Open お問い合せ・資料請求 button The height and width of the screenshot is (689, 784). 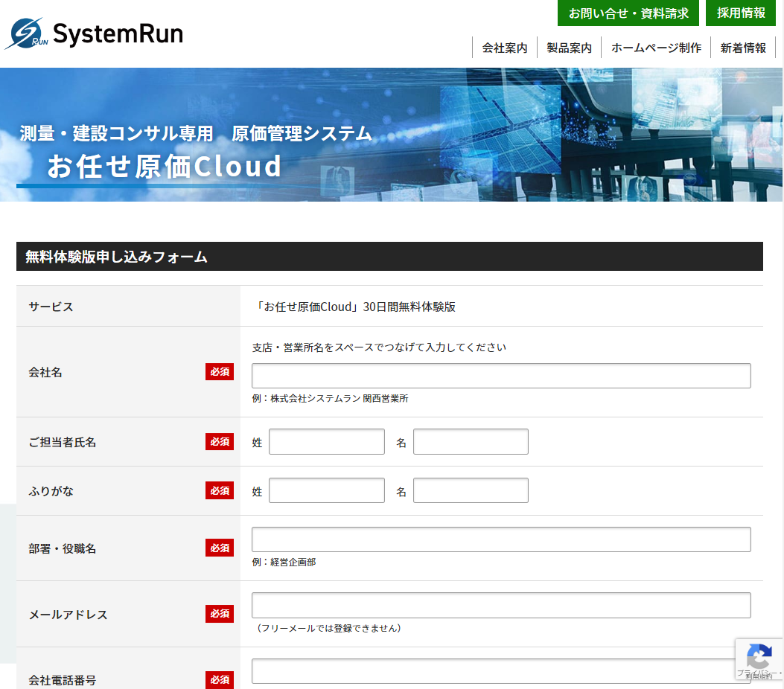click(628, 13)
